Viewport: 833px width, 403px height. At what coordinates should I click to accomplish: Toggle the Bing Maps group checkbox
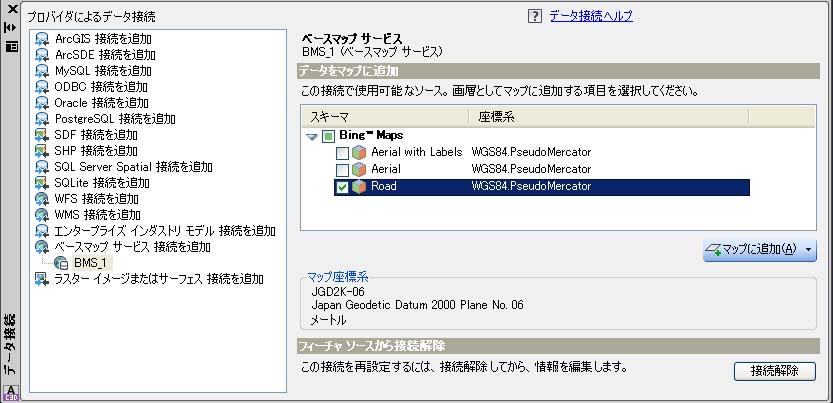329,136
